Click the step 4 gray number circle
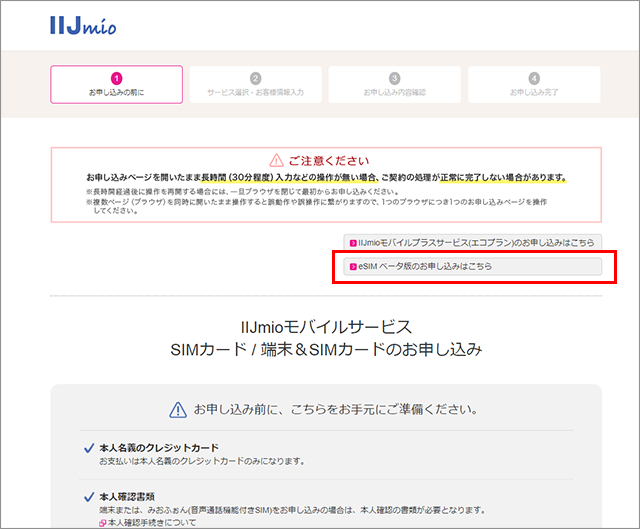Image resolution: width=640 pixels, height=529 pixels. click(533, 78)
